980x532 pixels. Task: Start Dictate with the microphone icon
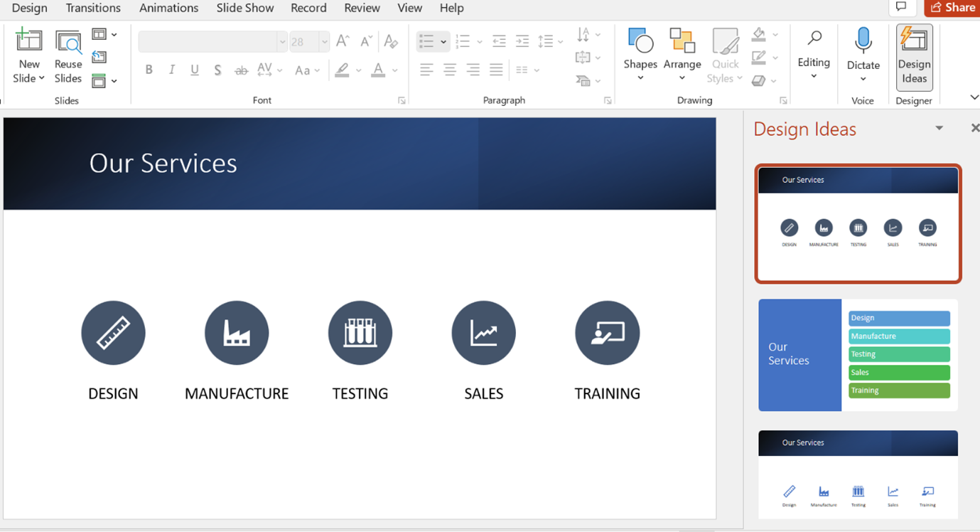[x=863, y=41]
